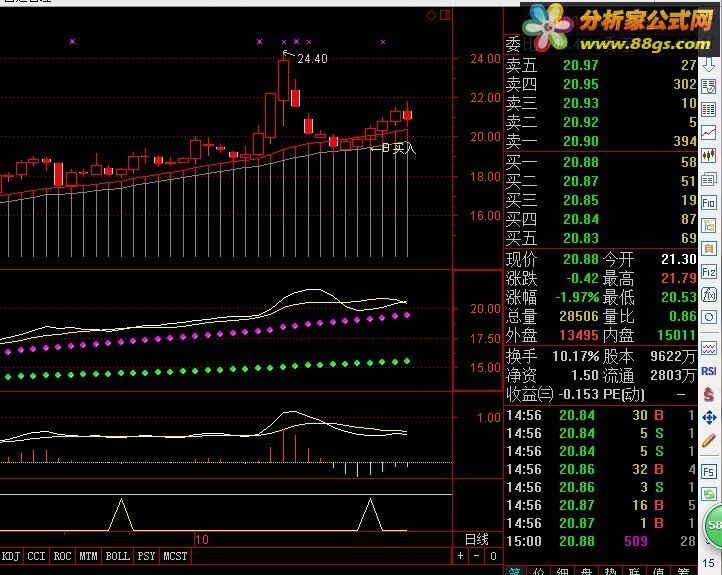Switch to the intraday line chart icon
The width and height of the screenshot is (722, 575).
click(709, 133)
